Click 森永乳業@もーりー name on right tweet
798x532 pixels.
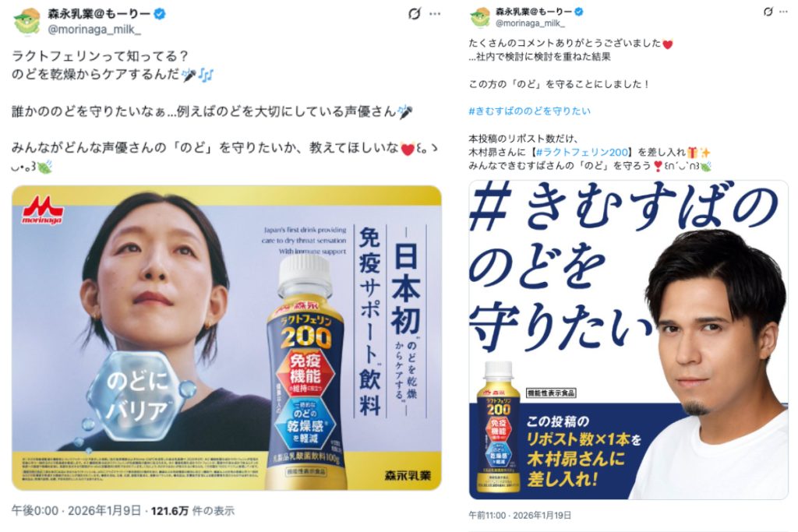click(x=533, y=11)
